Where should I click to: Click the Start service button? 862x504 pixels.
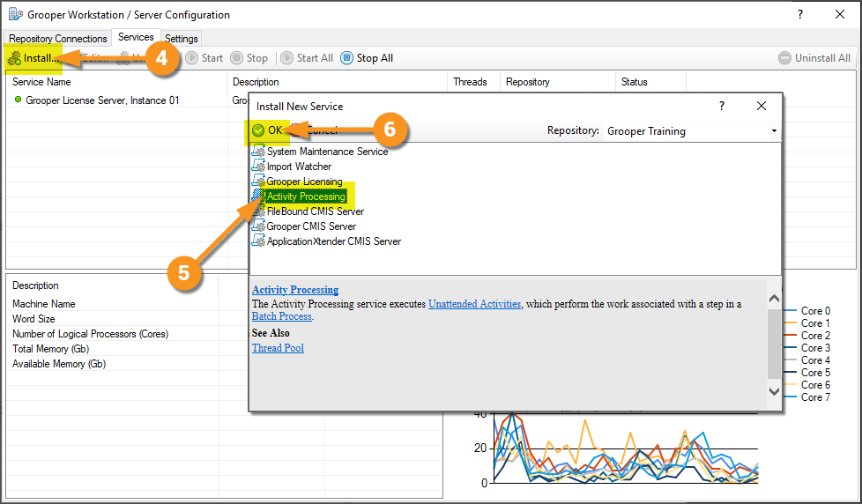click(x=204, y=58)
